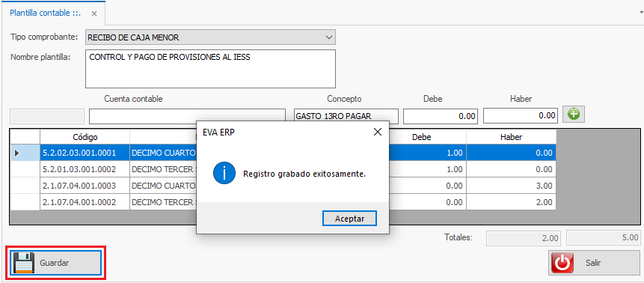Click the Cuenta contable input field
Viewport: 644px width, 283px height.
click(x=187, y=116)
